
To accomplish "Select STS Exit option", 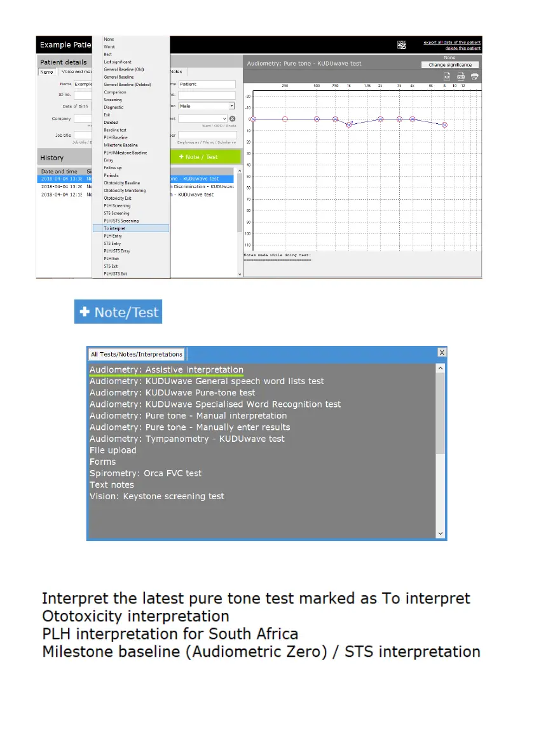I will click(x=111, y=266).
